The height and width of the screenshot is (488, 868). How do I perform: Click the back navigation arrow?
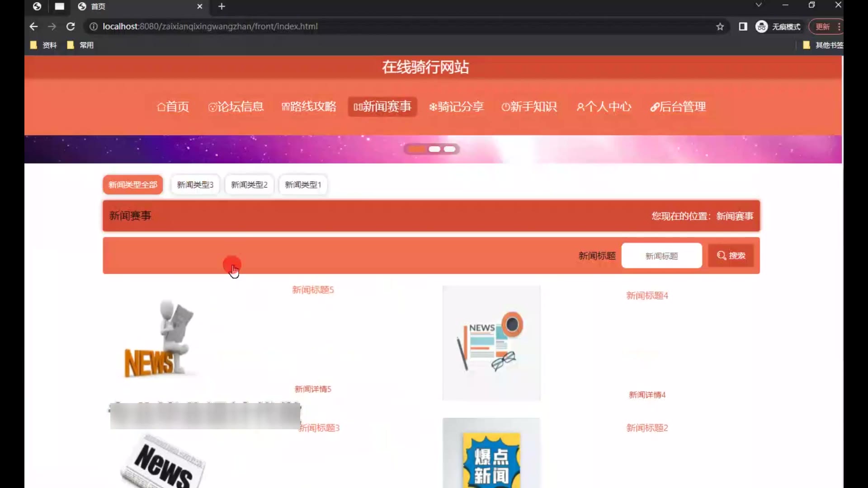(33, 27)
